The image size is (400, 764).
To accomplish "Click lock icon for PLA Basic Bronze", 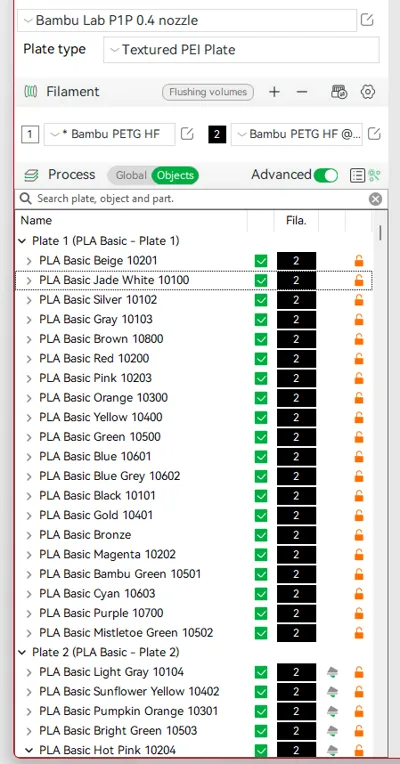I will [x=359, y=535].
